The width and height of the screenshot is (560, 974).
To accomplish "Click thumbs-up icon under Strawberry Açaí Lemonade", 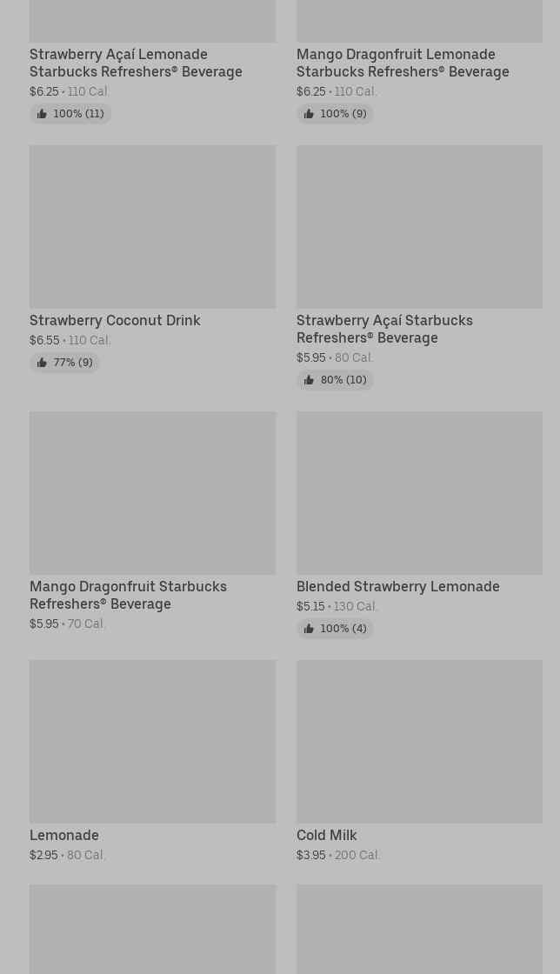I will tap(42, 114).
